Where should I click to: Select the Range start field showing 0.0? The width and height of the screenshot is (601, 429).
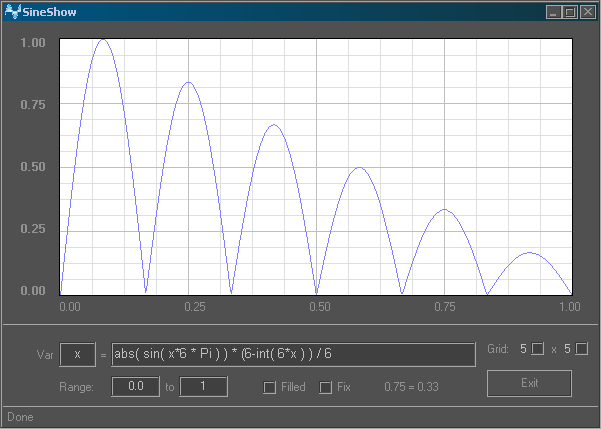135,386
